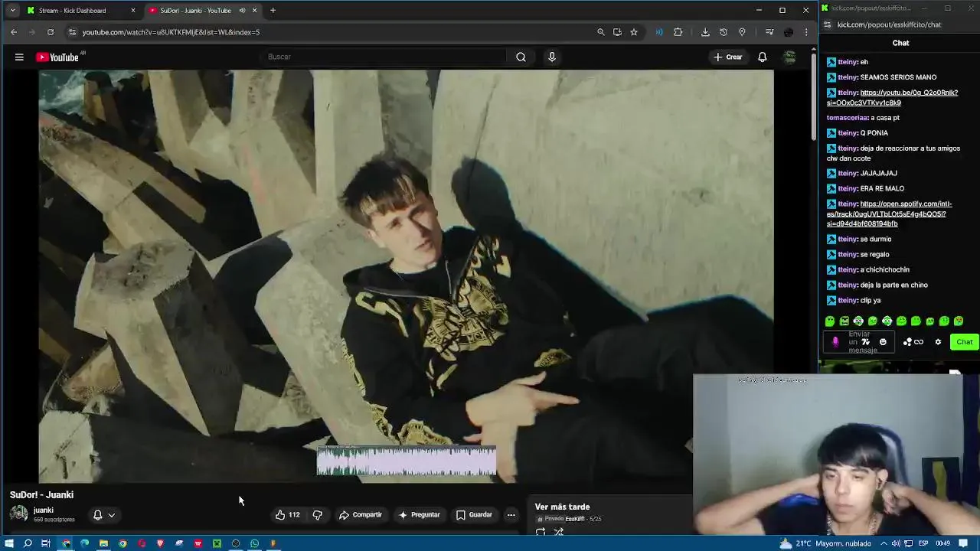Viewport: 980px width, 551px height.
Task: Go back in browser history
Action: point(14,32)
